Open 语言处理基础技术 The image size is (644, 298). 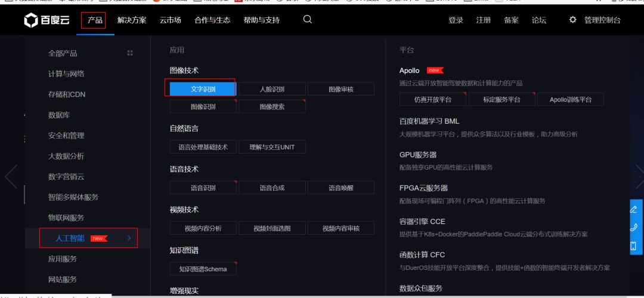tap(203, 147)
